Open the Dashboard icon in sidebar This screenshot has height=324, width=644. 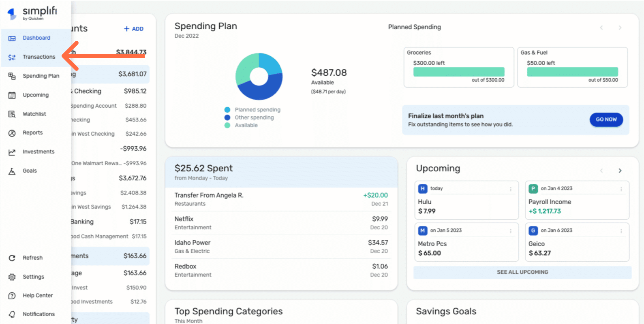coord(12,38)
